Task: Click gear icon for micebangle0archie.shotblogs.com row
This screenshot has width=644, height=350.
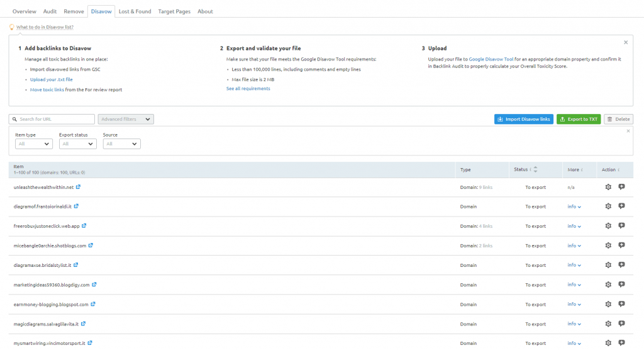Action: [608, 245]
